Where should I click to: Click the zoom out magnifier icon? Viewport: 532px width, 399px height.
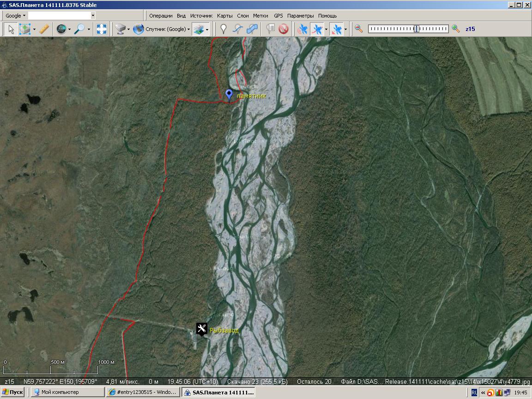point(358,29)
